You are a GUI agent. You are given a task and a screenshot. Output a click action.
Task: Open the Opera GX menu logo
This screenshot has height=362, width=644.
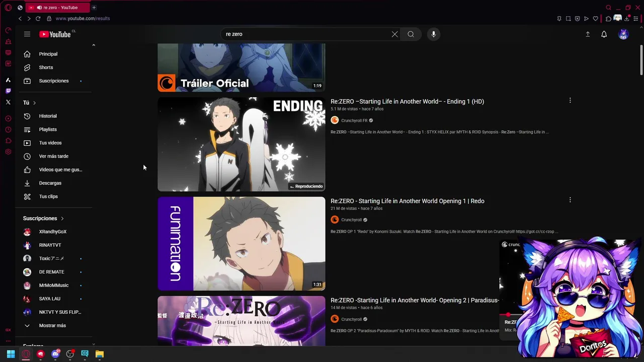click(8, 8)
